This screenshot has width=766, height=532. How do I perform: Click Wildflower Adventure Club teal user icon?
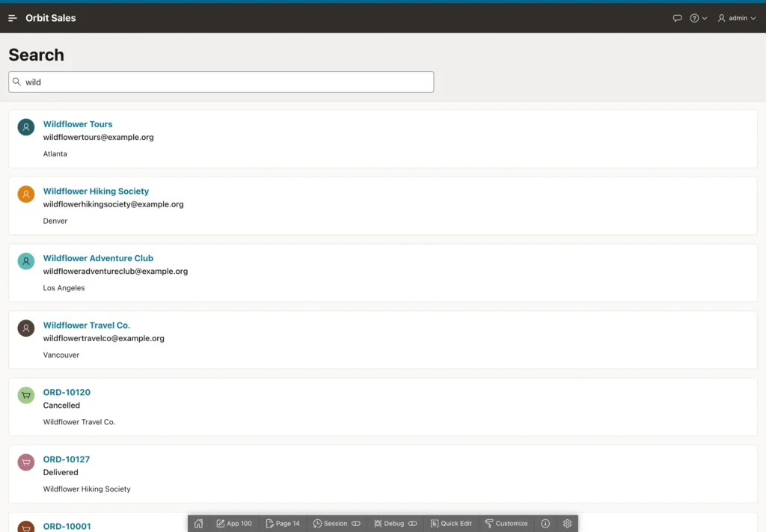pyautogui.click(x=26, y=261)
